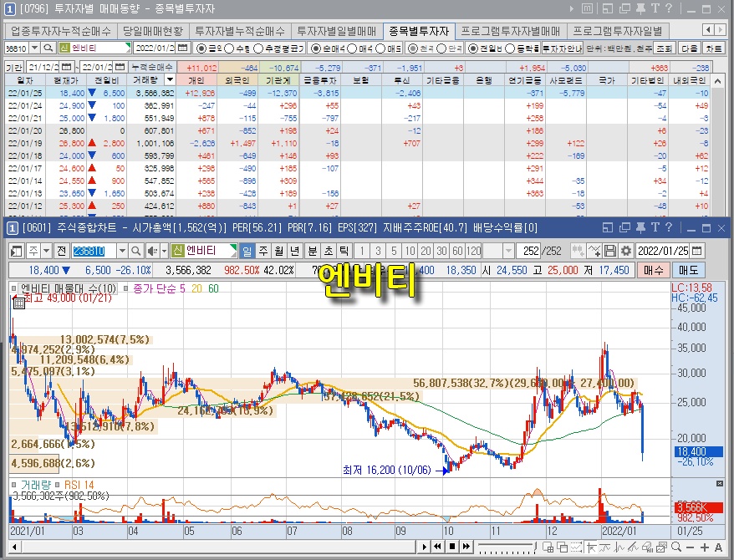Open the period start date calendar
Viewport: 734px width, 560px height.
(x=67, y=67)
